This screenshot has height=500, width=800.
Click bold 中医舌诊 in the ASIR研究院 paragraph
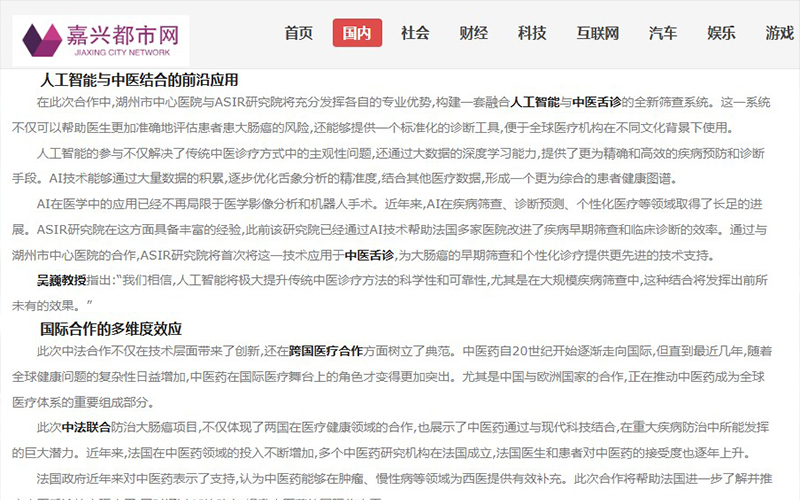[x=370, y=255]
